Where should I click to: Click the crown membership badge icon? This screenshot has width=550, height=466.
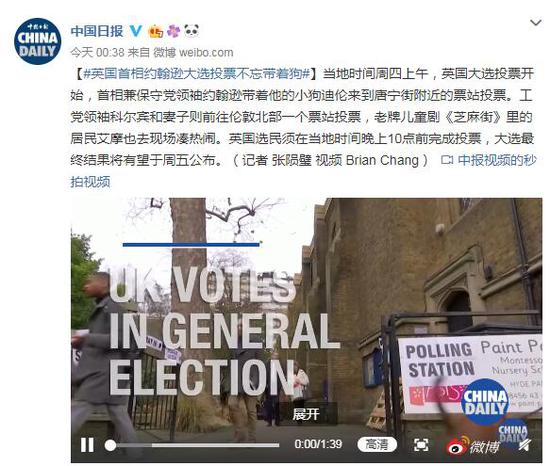tap(155, 31)
